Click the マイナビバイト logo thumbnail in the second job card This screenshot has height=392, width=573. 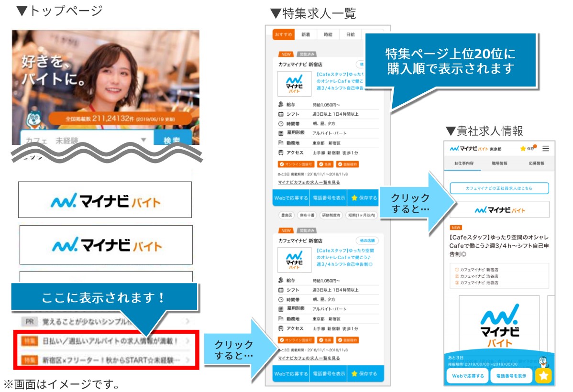(x=294, y=260)
